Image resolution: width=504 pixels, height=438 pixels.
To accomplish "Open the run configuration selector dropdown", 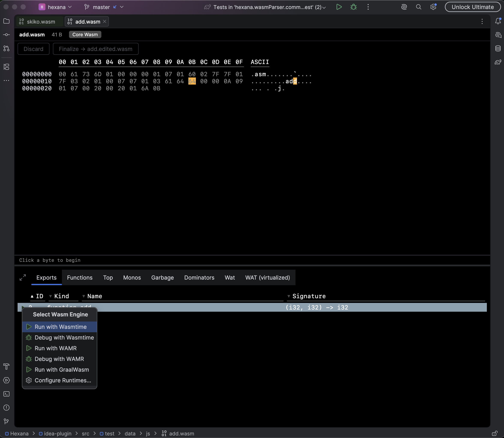I will 265,7.
